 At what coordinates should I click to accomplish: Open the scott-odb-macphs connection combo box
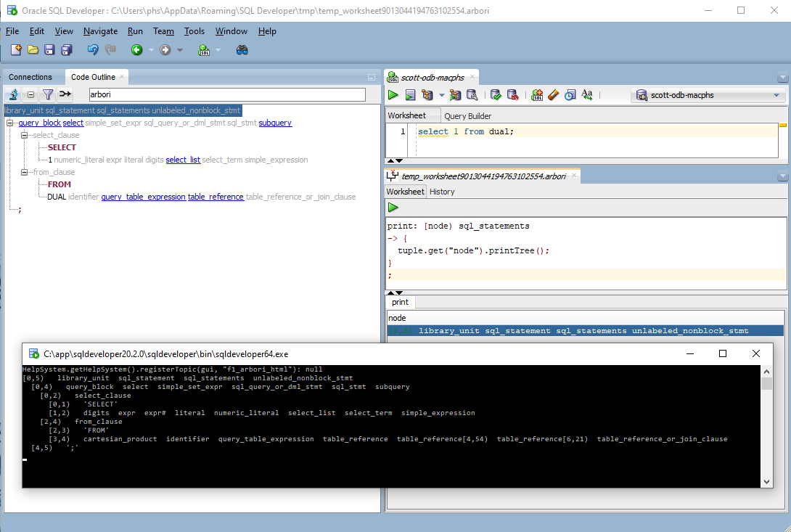pyautogui.click(x=708, y=95)
